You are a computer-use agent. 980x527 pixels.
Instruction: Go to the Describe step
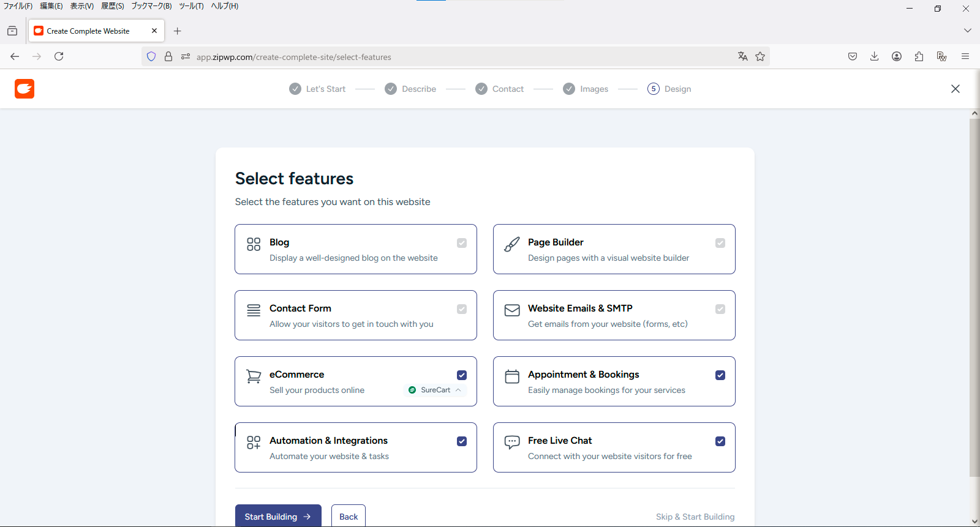pyautogui.click(x=410, y=89)
